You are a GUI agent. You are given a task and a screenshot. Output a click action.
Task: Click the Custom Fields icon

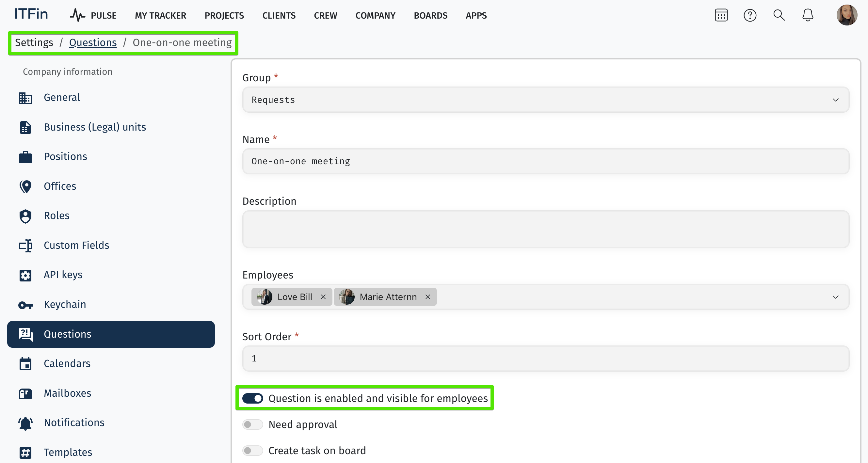click(25, 246)
